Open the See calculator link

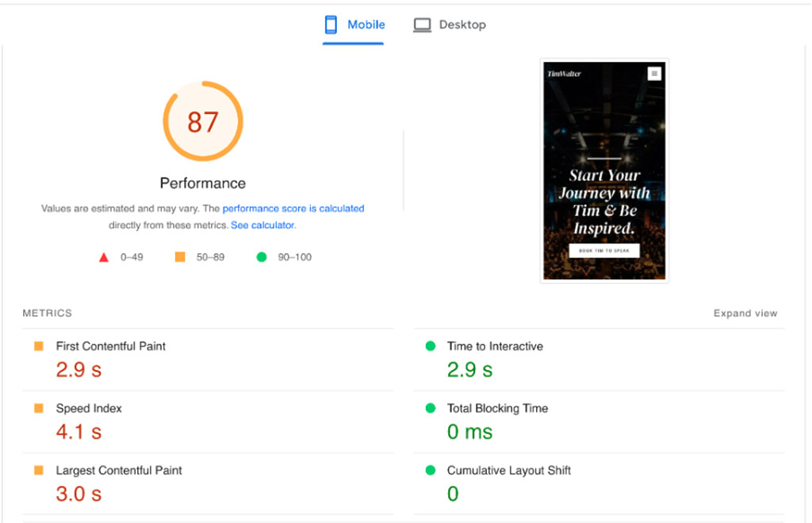262,225
